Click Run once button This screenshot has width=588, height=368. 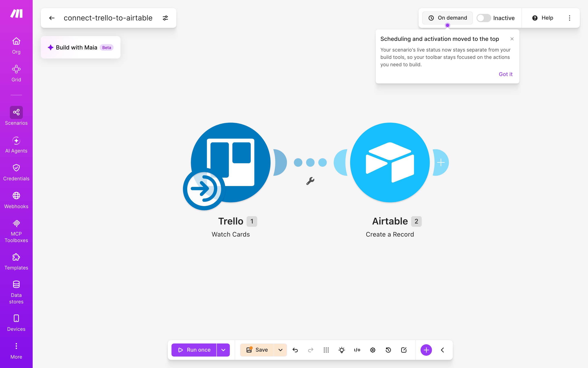point(194,350)
